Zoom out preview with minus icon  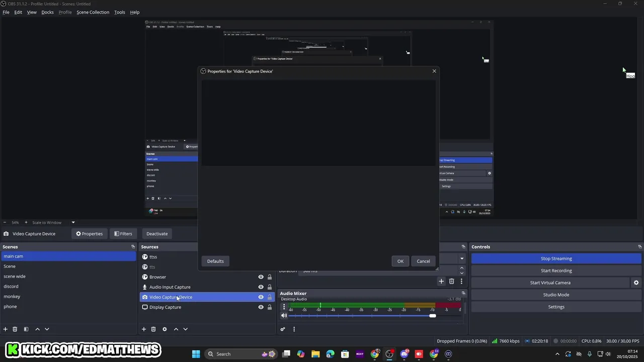click(x=5, y=222)
